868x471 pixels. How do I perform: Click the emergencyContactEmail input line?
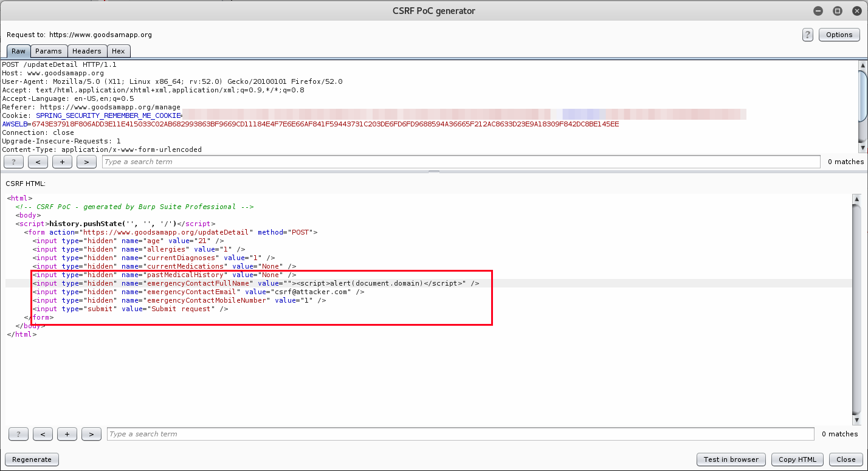(x=199, y=292)
